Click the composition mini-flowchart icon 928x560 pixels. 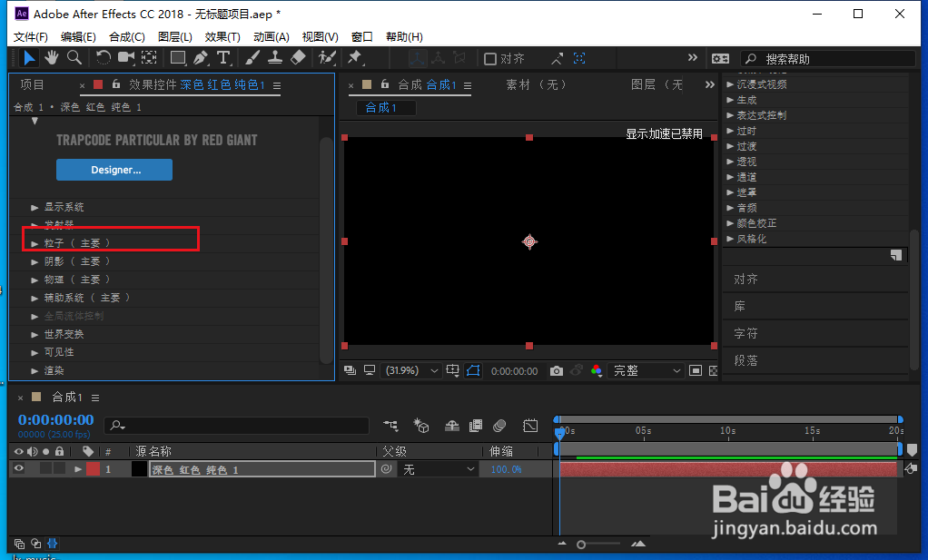(390, 426)
